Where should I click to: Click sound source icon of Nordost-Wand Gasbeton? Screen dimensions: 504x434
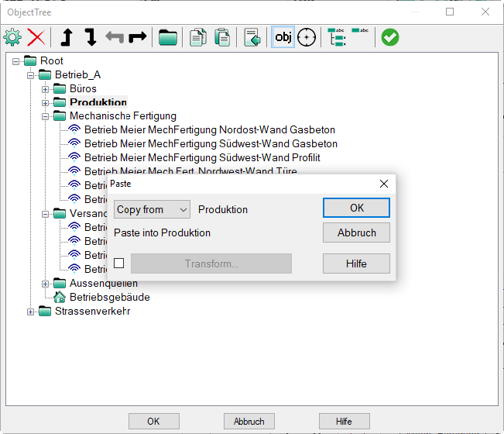pyautogui.click(x=74, y=129)
